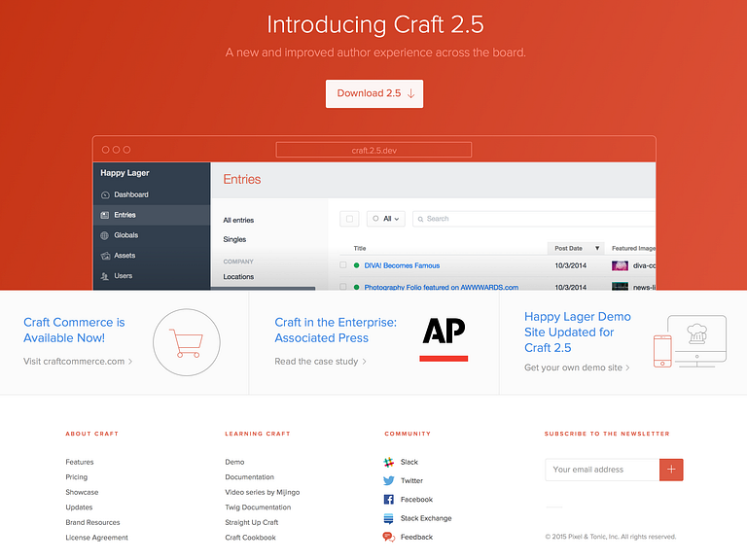
Task: Sort by Post Date column arrow
Action: (x=597, y=248)
